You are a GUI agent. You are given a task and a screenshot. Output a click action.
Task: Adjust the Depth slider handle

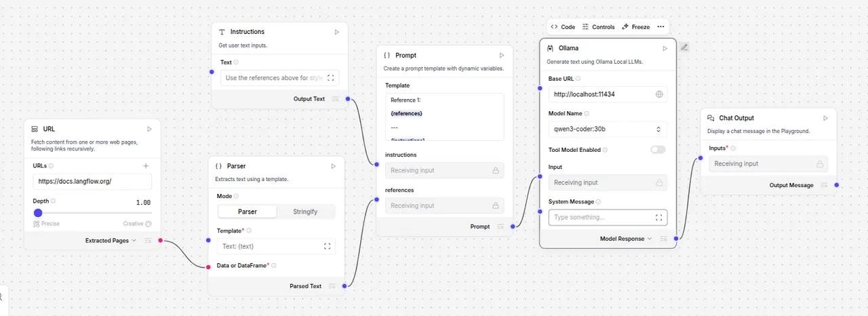(x=38, y=213)
